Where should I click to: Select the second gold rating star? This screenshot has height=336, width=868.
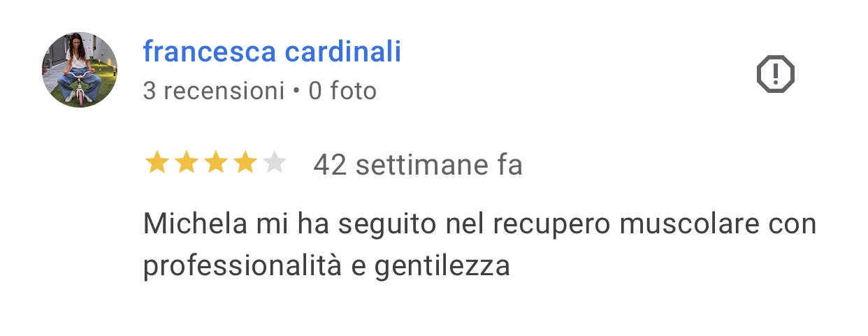tap(186, 163)
